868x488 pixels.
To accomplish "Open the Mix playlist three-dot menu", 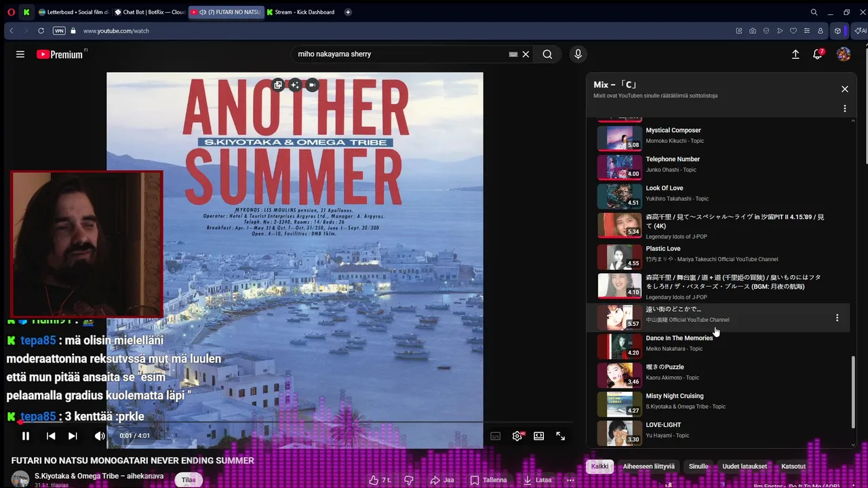I will click(x=845, y=108).
